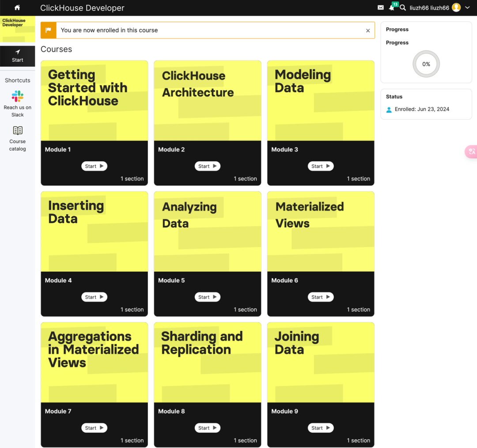Start Module 7 Aggregations in Materialized Views
The height and width of the screenshot is (448, 477).
(x=95, y=428)
